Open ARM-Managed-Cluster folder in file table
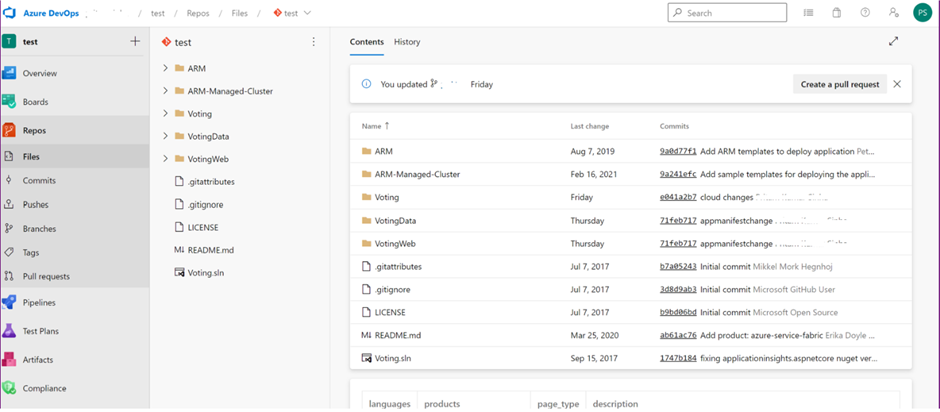The width and height of the screenshot is (940, 412). pyautogui.click(x=417, y=175)
